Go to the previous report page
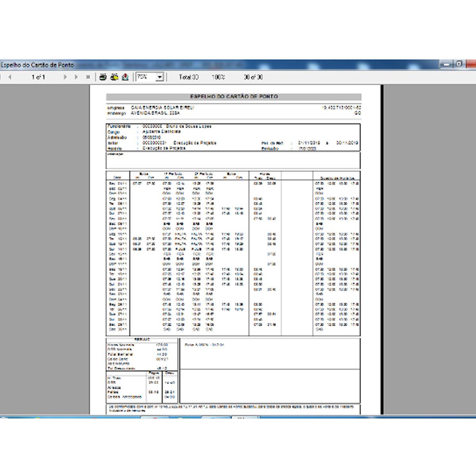 pyautogui.click(x=10, y=77)
